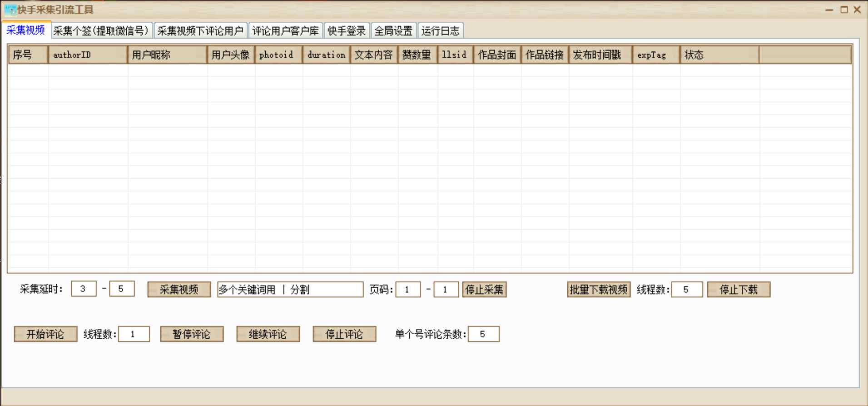868x406 pixels.
Task: Click the duration column header
Action: click(x=326, y=55)
